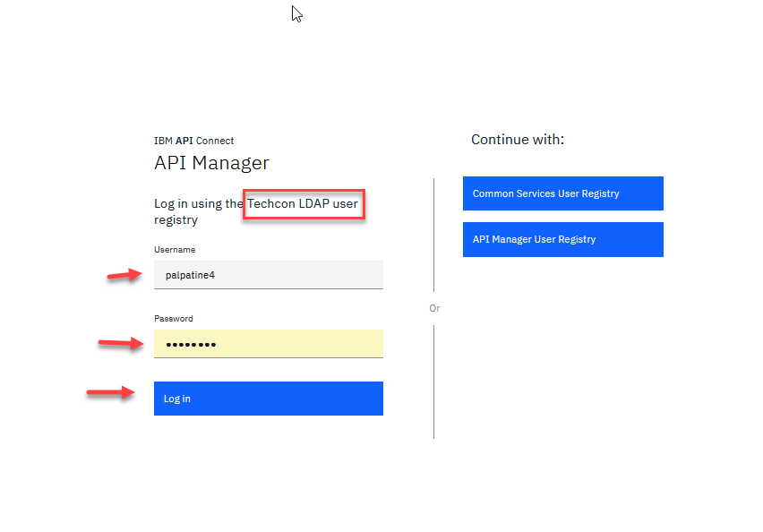The height and width of the screenshot is (532, 763).
Task: Click the red arrow pointing at Username
Action: click(124, 275)
